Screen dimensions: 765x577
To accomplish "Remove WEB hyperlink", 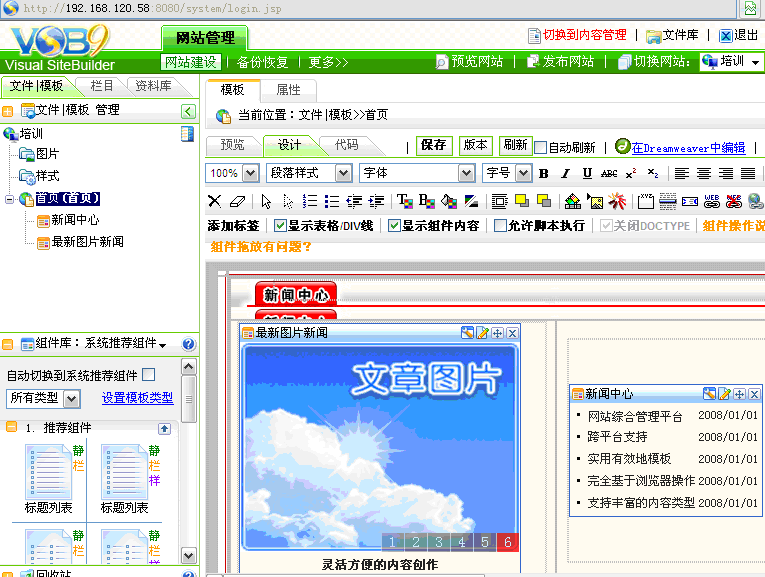I will pyautogui.click(x=734, y=201).
